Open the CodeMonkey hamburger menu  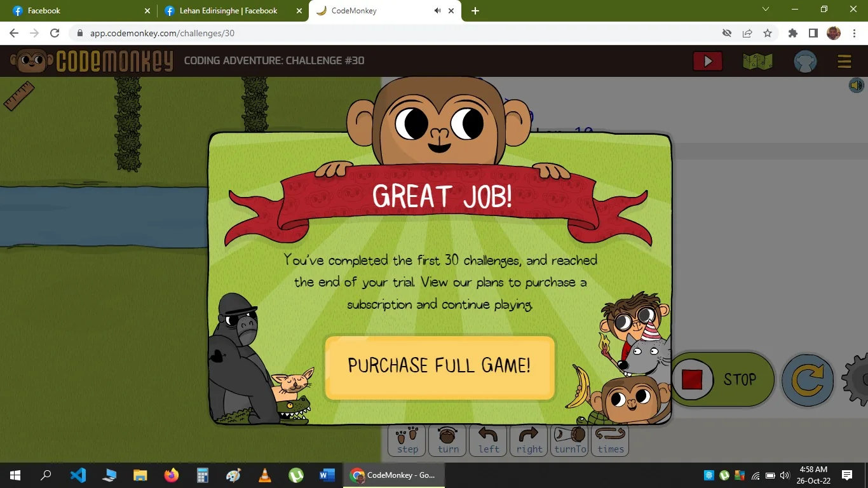click(844, 61)
